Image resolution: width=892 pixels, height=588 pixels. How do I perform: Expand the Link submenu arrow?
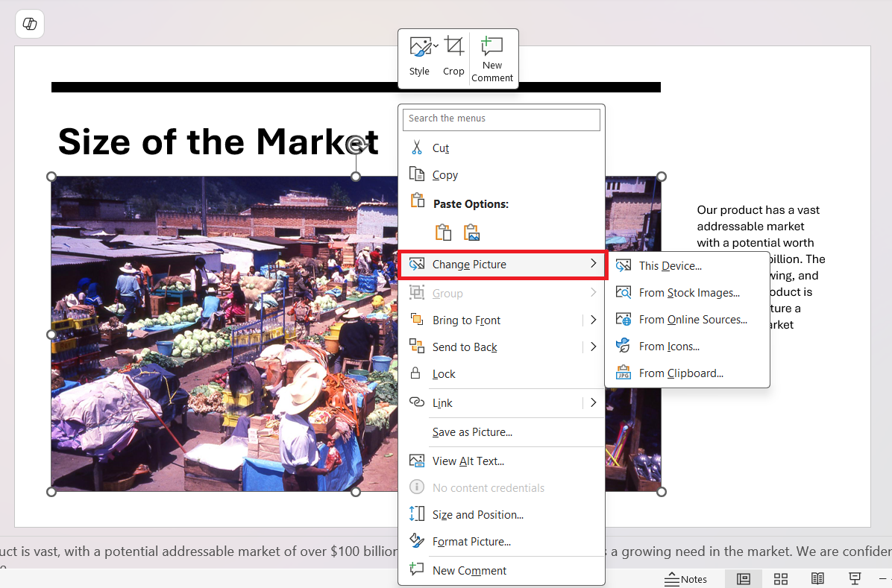click(594, 402)
